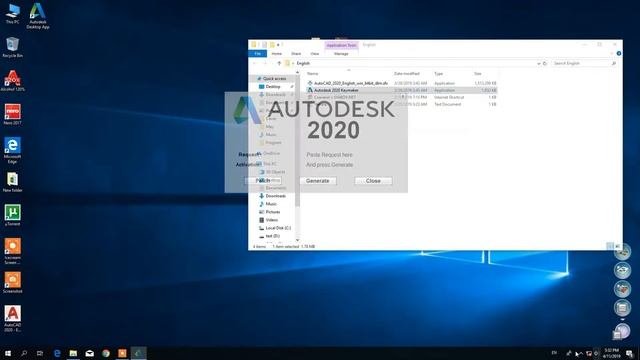This screenshot has width=640, height=360.
Task: Refresh the English folder view
Action: (544, 63)
